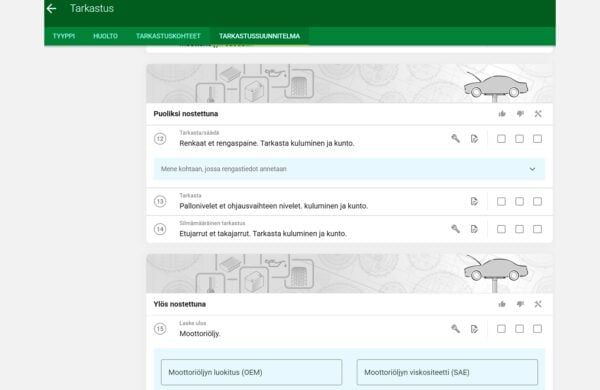Click step number 12 circle
This screenshot has width=600, height=390.
[160, 139]
